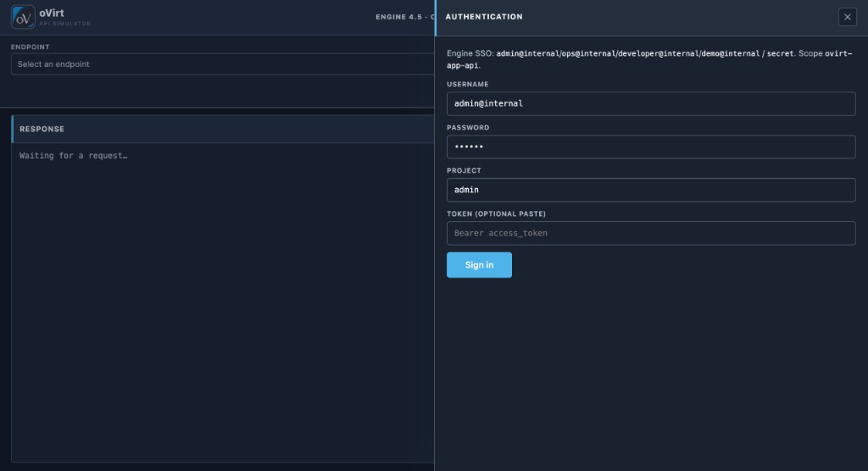Viewport: 868px width, 471px height.
Task: Click the Engine SSO credentials hint text
Action: tap(650, 59)
